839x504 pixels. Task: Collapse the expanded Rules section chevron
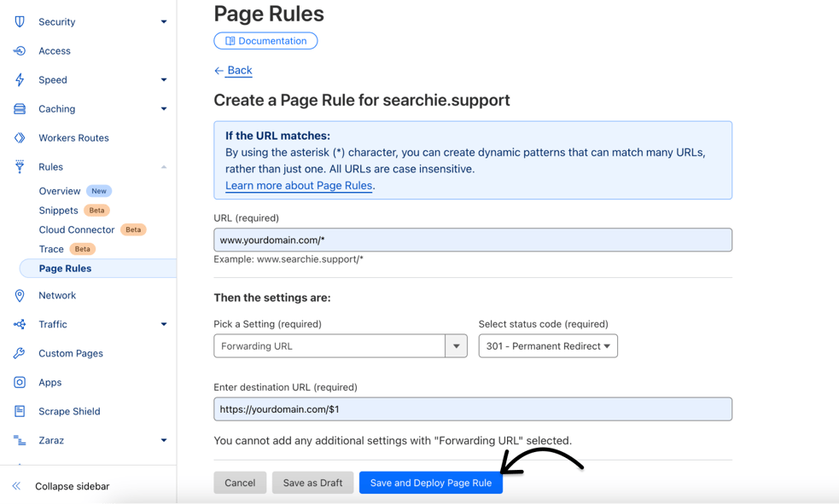[x=163, y=166]
